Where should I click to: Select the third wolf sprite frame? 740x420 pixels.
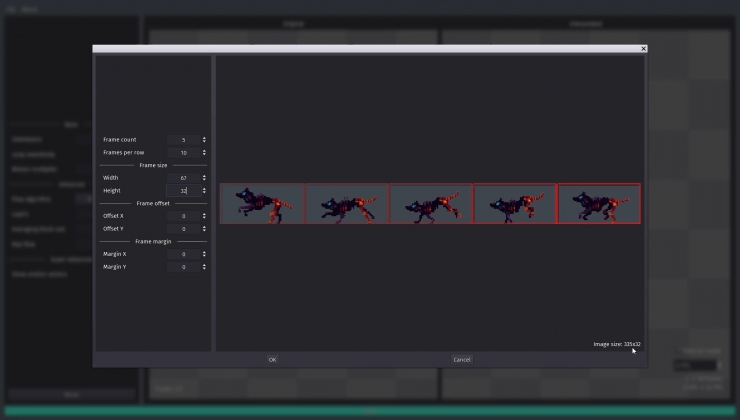(x=431, y=204)
